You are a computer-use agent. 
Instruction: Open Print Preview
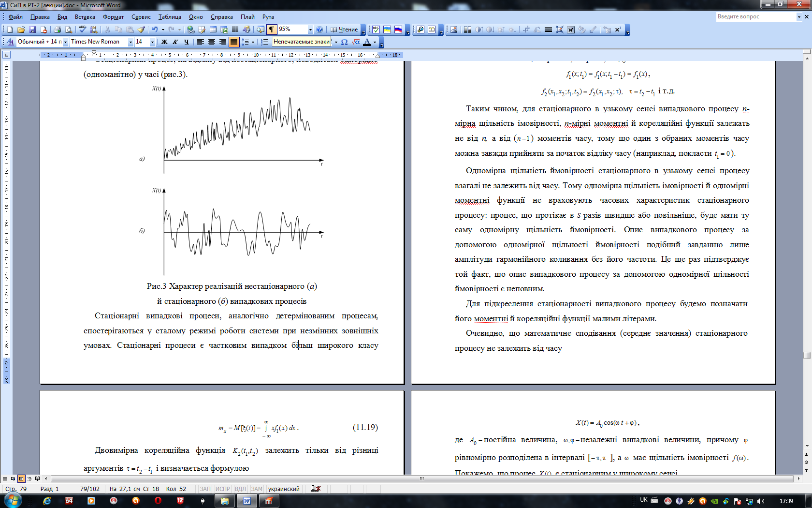pyautogui.click(x=68, y=30)
